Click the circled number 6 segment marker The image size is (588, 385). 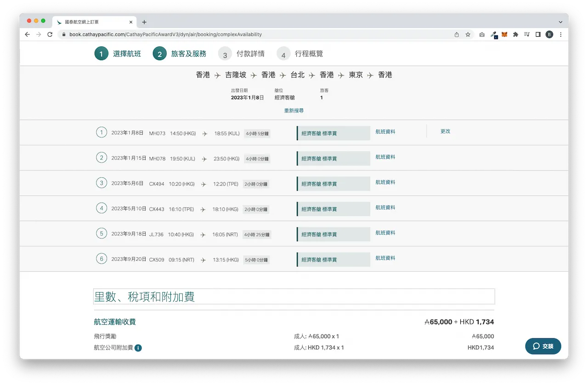[x=102, y=259]
